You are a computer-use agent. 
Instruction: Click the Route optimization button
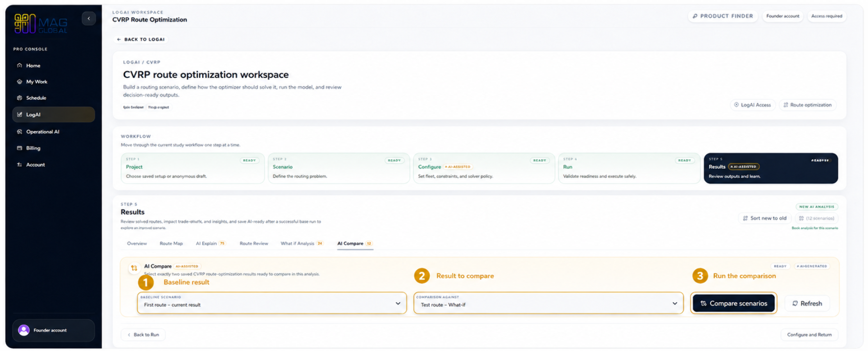[x=807, y=105]
